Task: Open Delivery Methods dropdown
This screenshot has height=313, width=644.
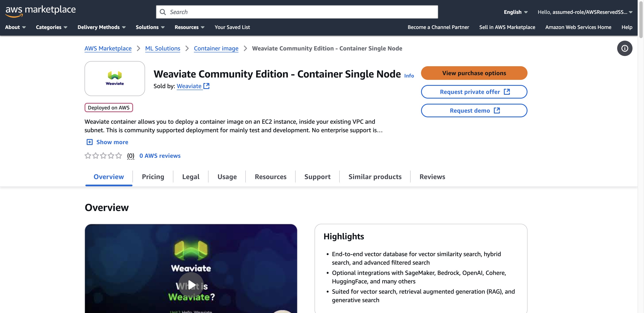Action: click(102, 27)
